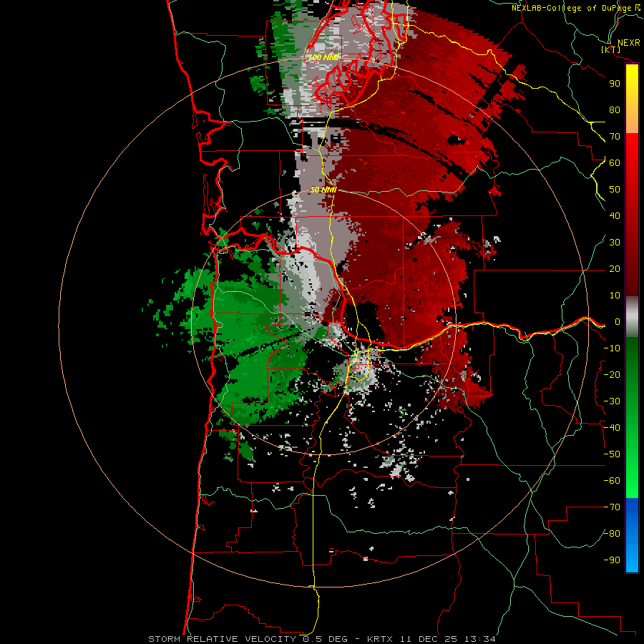Image resolution: width=644 pixels, height=644 pixels.
Task: Click the 40 value on velocity scale
Action: [615, 216]
